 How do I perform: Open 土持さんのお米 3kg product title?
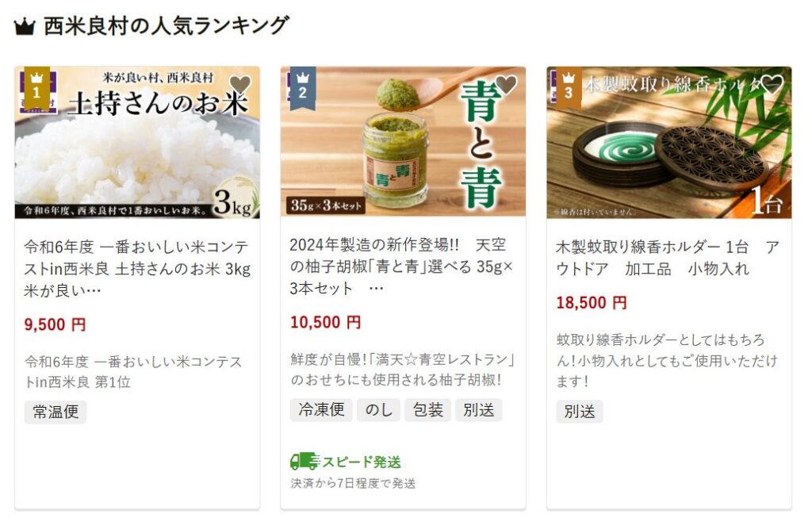coord(137,268)
